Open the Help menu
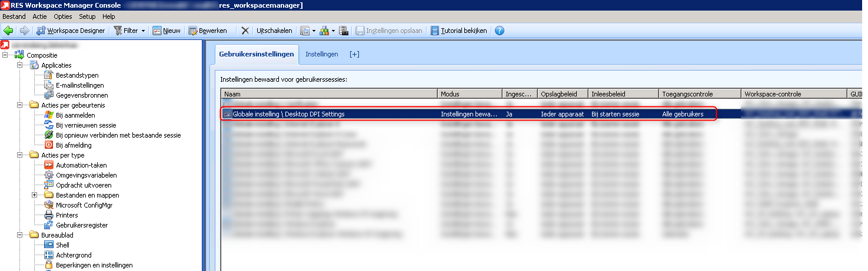 (108, 16)
